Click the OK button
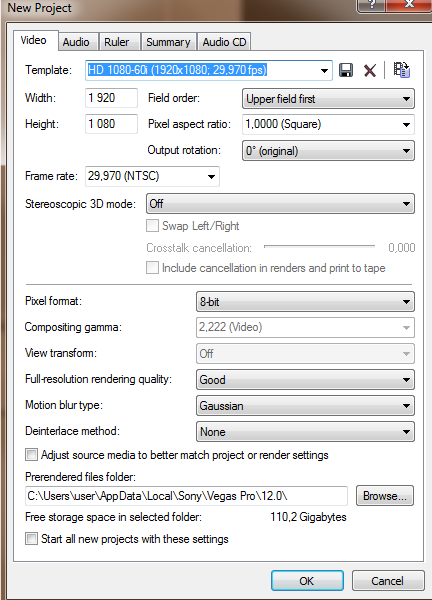432x600 pixels. [307, 581]
